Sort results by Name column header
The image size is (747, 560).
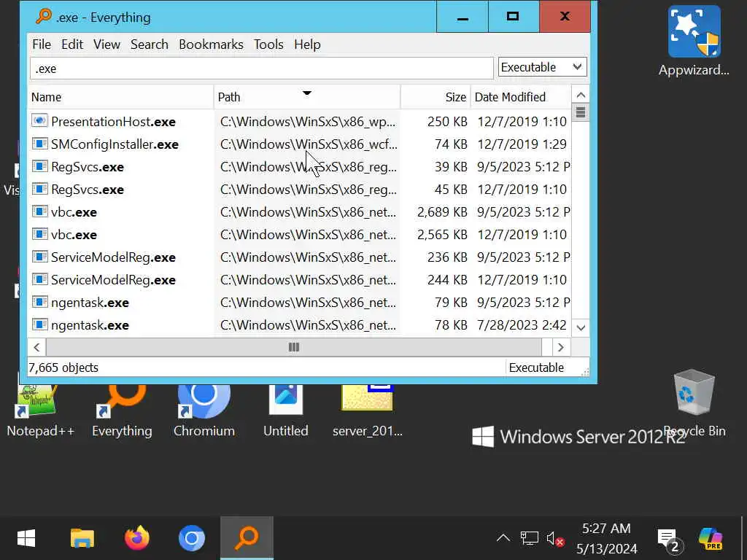[x=121, y=97]
